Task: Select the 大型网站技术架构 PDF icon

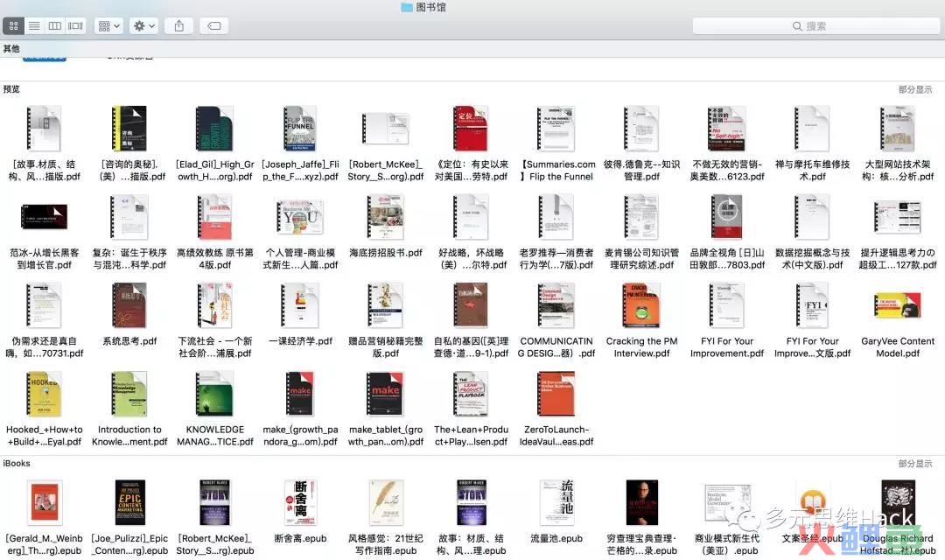Action: click(898, 129)
